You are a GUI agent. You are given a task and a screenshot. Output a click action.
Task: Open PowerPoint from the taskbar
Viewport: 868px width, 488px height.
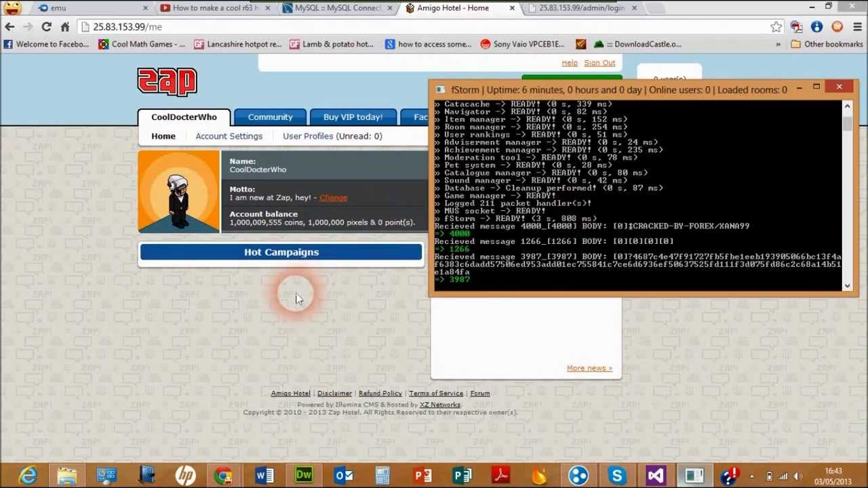tap(422, 475)
